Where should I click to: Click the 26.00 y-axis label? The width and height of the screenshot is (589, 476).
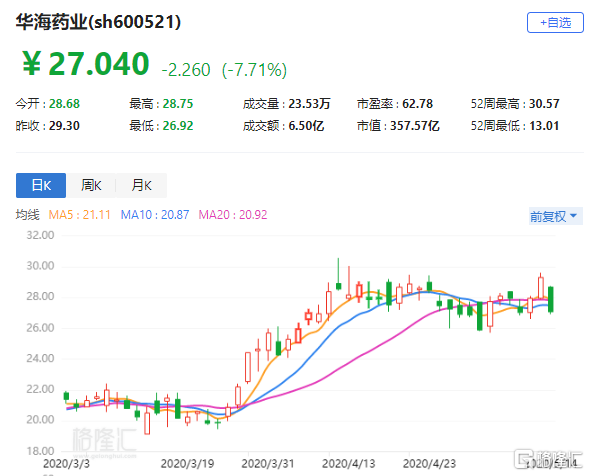pos(40,328)
